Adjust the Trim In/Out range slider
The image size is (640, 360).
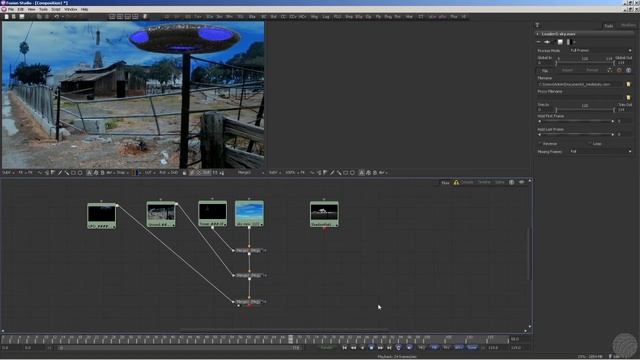[x=584, y=110]
